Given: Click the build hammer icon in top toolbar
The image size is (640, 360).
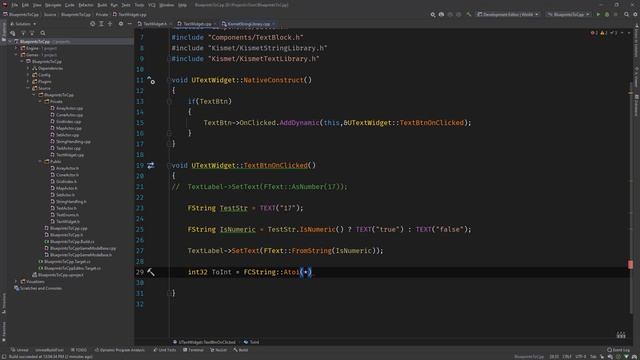Looking at the screenshot, I should click(469, 14).
